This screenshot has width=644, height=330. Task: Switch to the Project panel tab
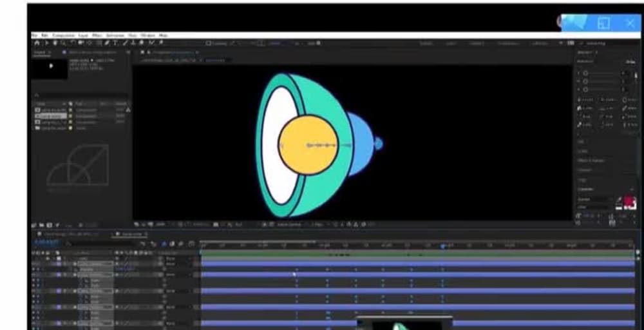(x=40, y=53)
